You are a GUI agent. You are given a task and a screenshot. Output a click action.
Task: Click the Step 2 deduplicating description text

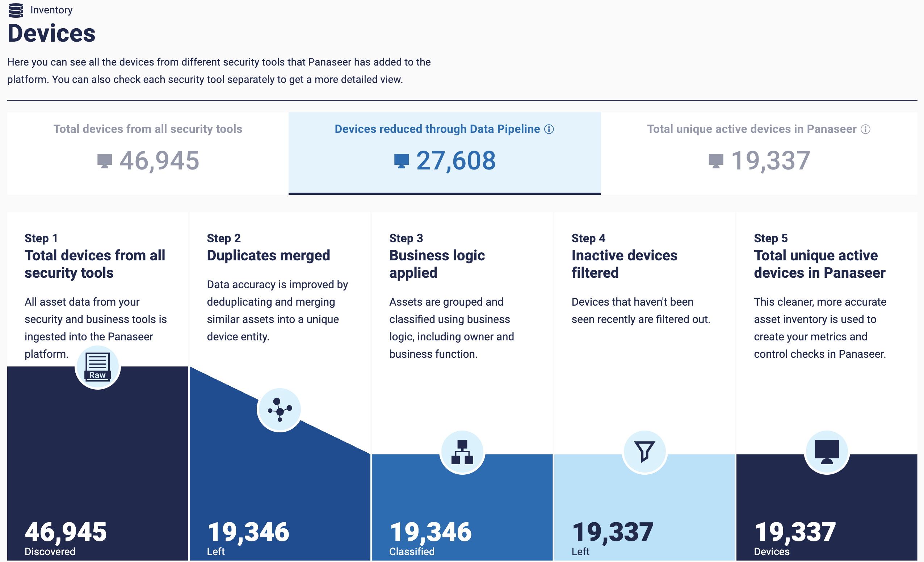(x=277, y=311)
